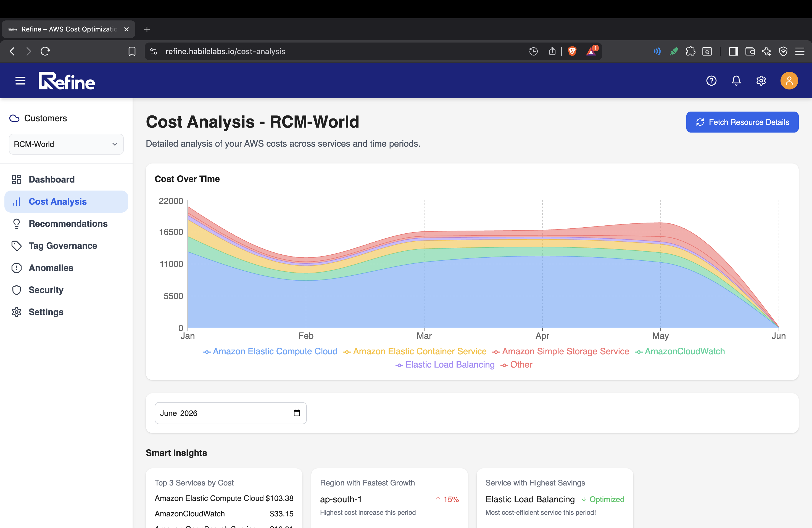The height and width of the screenshot is (528, 812).
Task: Click the June 2026 month input
Action: click(x=231, y=413)
